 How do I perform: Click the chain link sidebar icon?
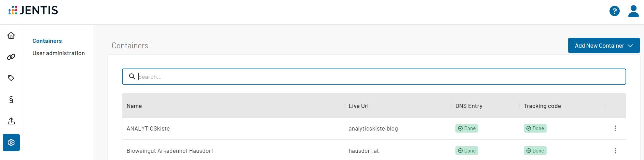point(11,57)
